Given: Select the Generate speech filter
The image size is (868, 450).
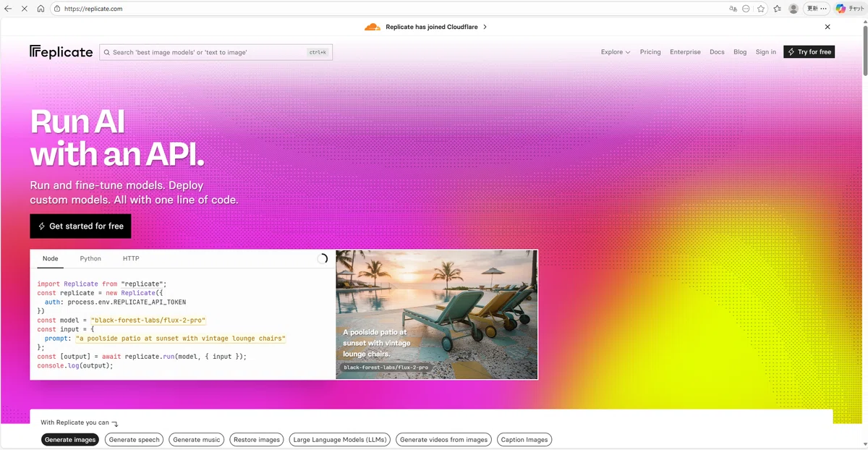Looking at the screenshot, I should tap(134, 440).
